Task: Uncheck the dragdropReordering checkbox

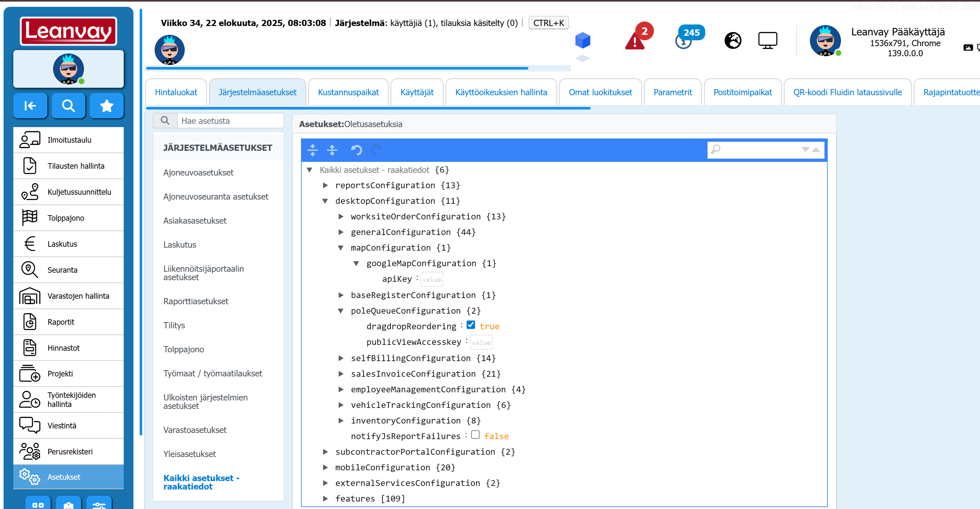Action: click(x=471, y=325)
